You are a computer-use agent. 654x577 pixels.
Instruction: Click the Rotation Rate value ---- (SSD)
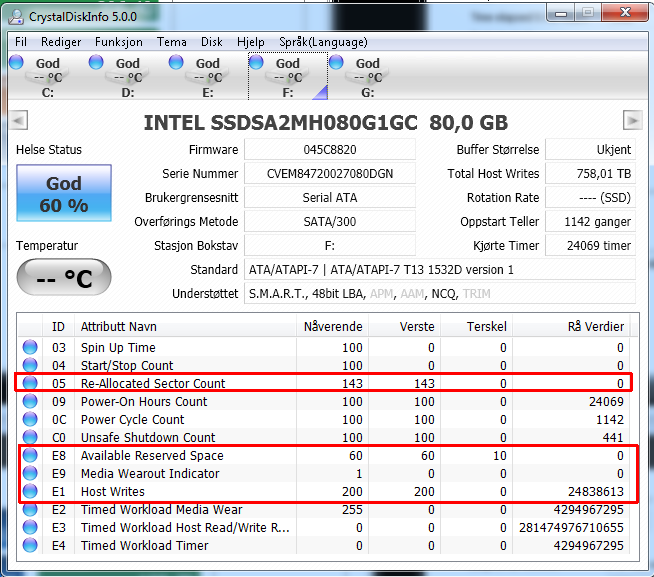coord(591,197)
